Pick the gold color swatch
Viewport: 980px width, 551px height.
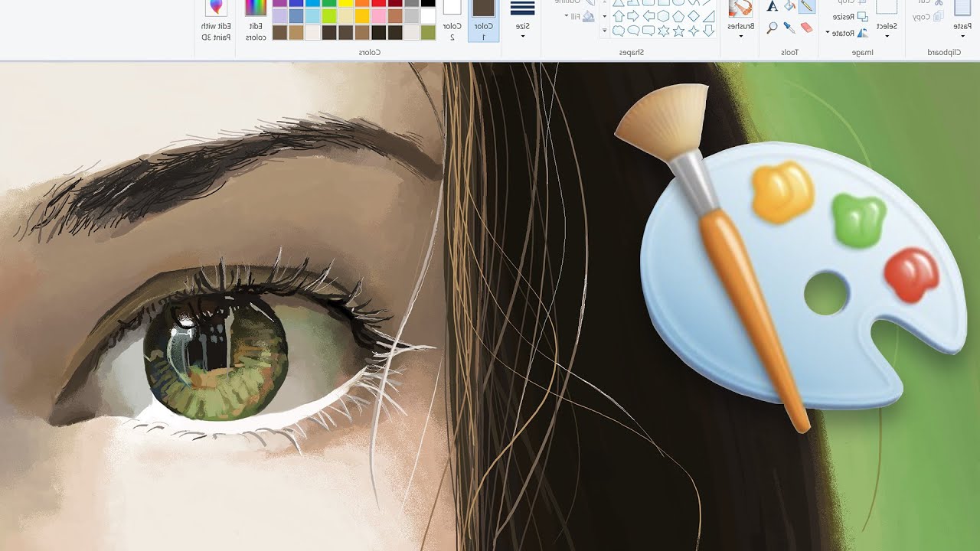(362, 16)
